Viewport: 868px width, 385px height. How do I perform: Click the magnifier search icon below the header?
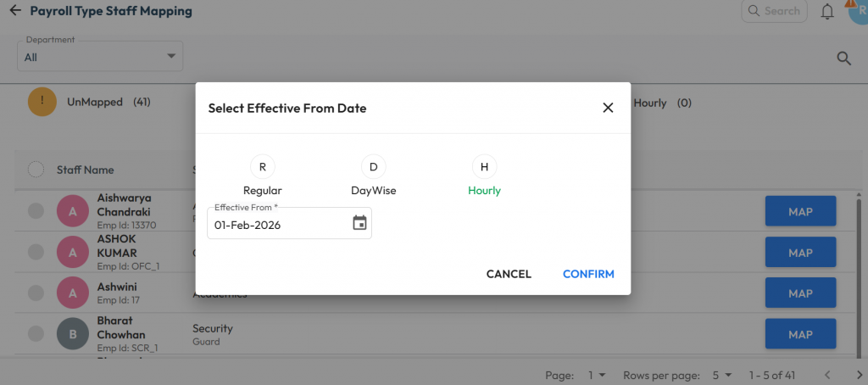(x=843, y=58)
